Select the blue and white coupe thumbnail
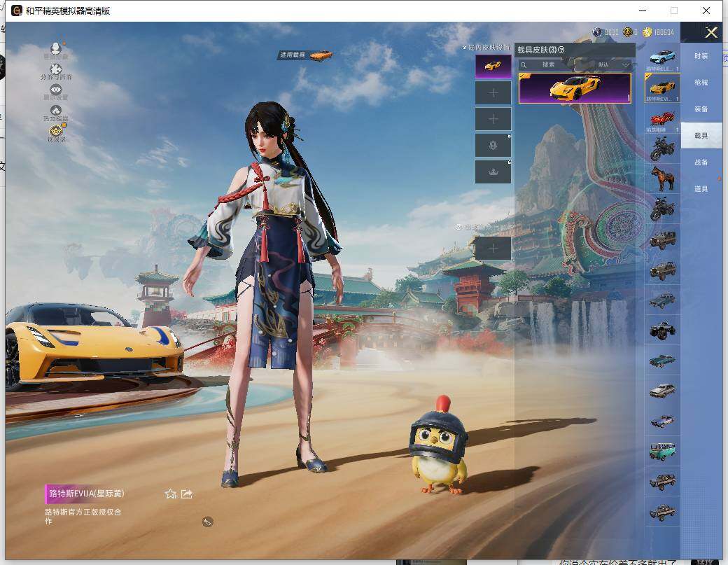 coord(662,421)
